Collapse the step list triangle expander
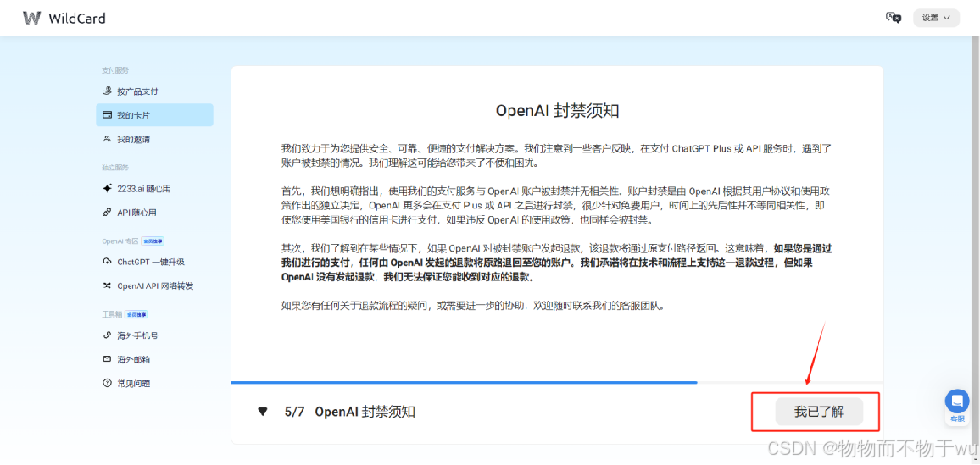This screenshot has width=980, height=465. [x=263, y=412]
